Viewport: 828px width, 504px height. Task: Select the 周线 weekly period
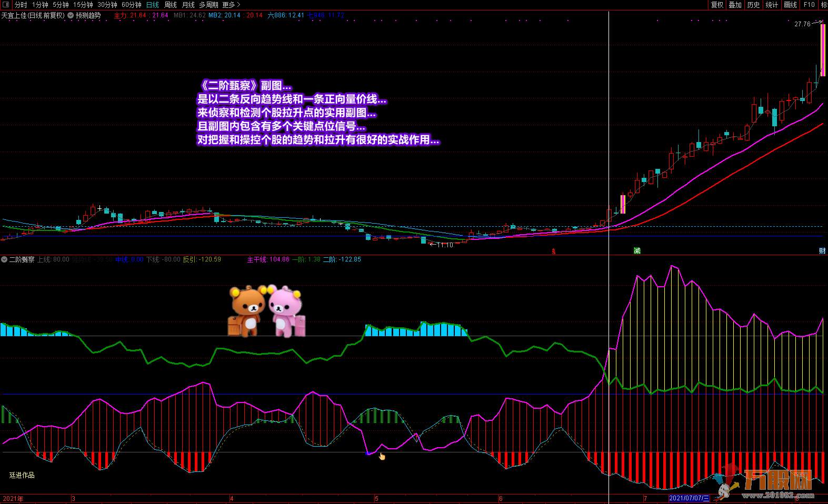pyautogui.click(x=171, y=5)
